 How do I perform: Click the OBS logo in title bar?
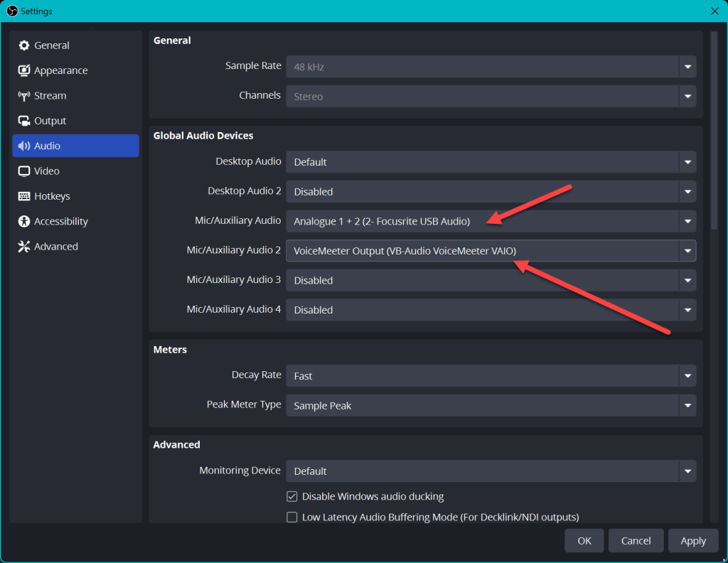point(12,11)
